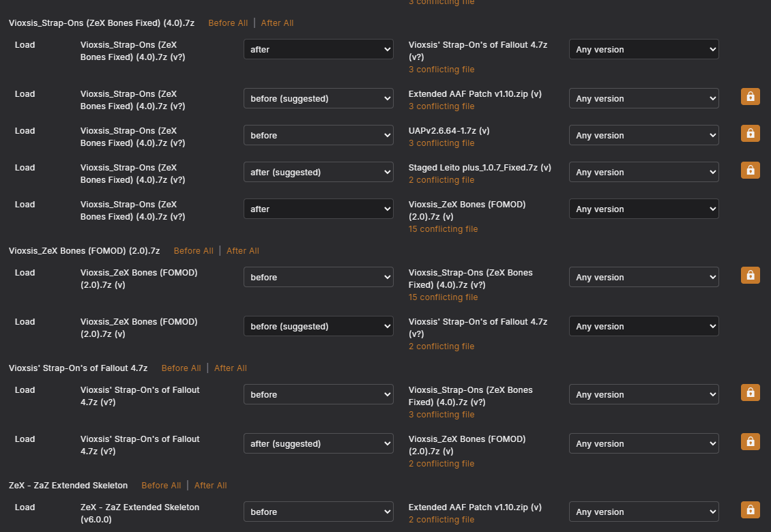Viewport: 771px width, 532px height.
Task: Click lock icon in Strap-On's of Fallout before rule row
Action: pyautogui.click(x=751, y=392)
